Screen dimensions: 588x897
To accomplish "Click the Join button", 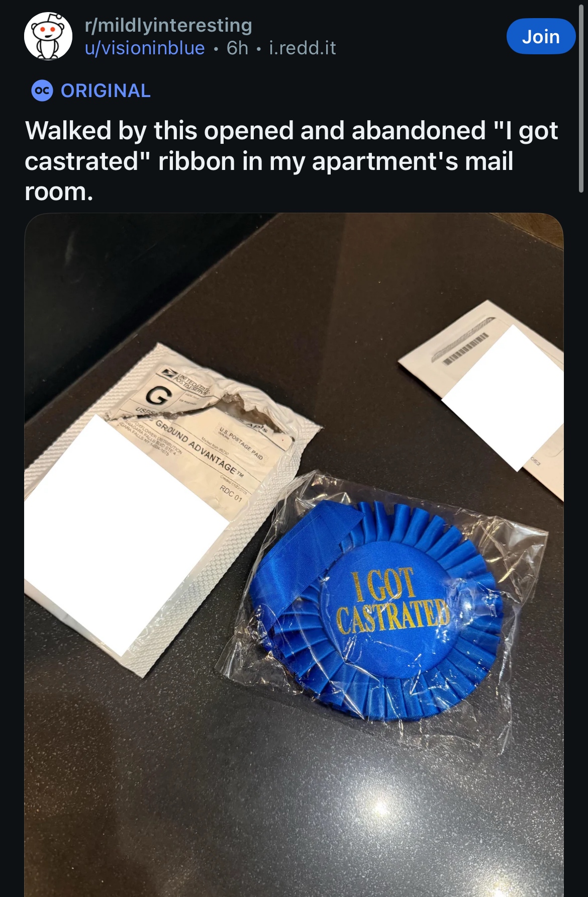I will 541,36.
